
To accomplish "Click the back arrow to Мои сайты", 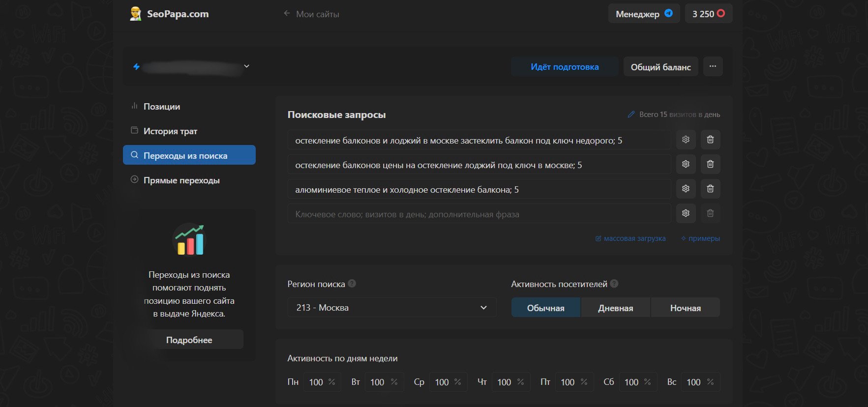I will pyautogui.click(x=287, y=14).
